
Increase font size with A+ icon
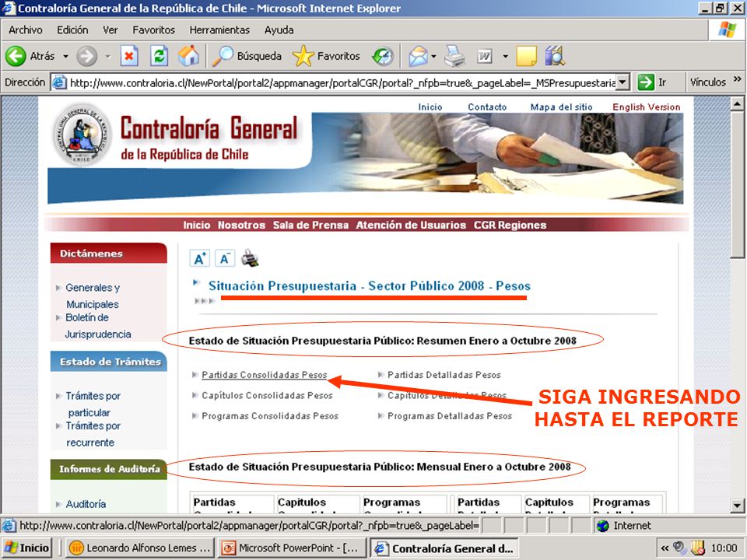pyautogui.click(x=200, y=258)
